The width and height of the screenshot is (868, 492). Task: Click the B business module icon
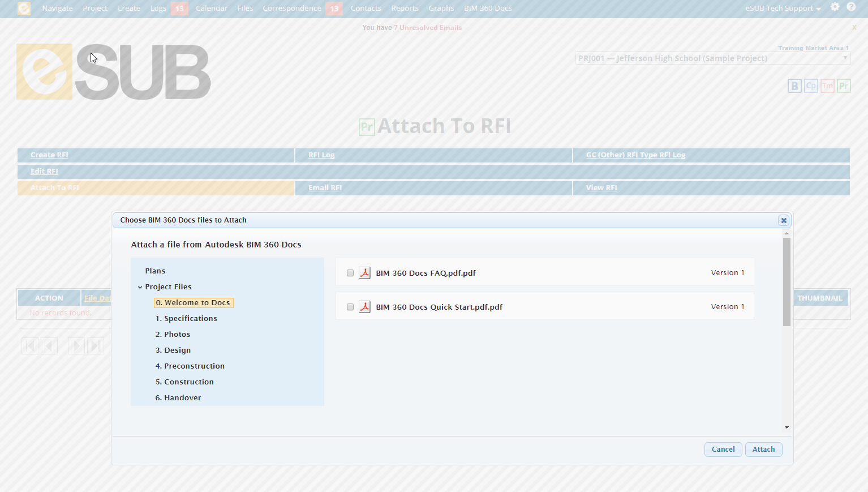click(794, 85)
